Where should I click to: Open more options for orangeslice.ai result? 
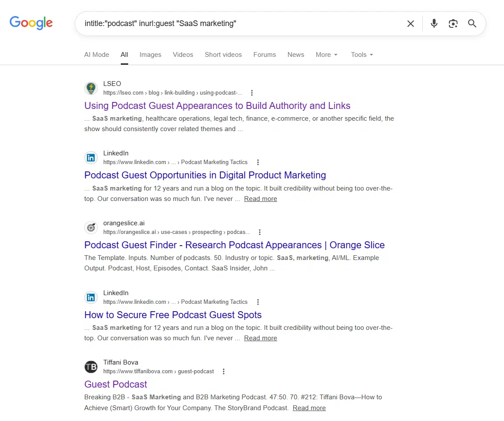[x=260, y=232]
